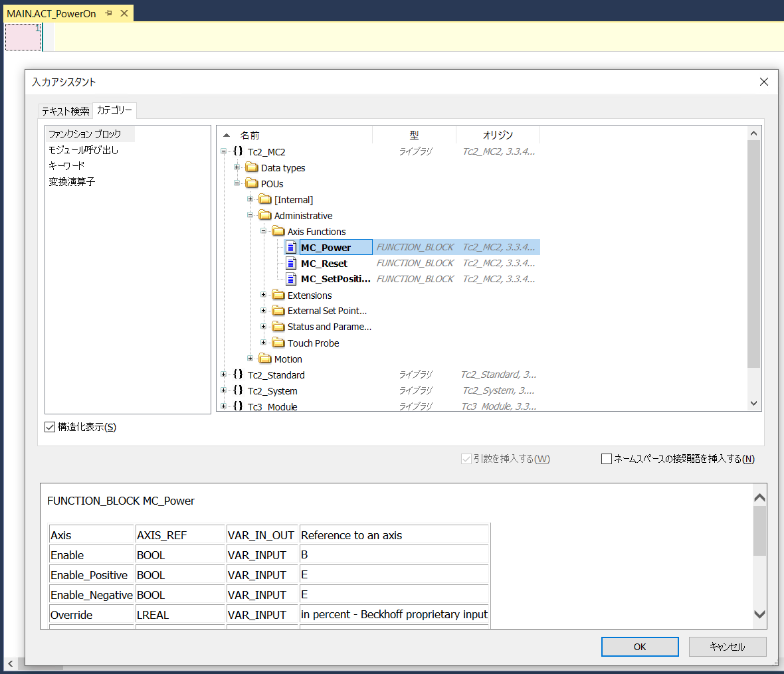784x674 pixels.
Task: Click the Motion folder icon
Action: [265, 359]
